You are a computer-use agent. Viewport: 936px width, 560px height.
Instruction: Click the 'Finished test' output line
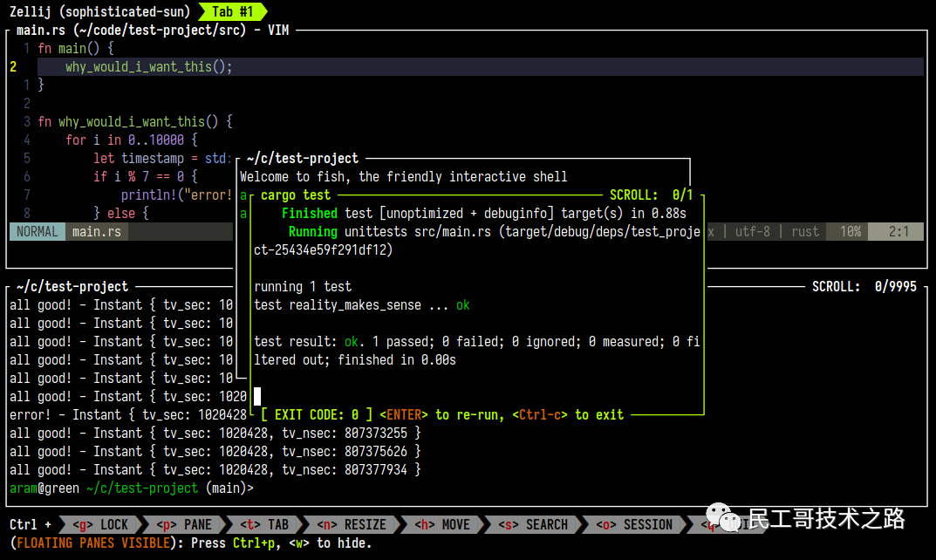point(483,213)
